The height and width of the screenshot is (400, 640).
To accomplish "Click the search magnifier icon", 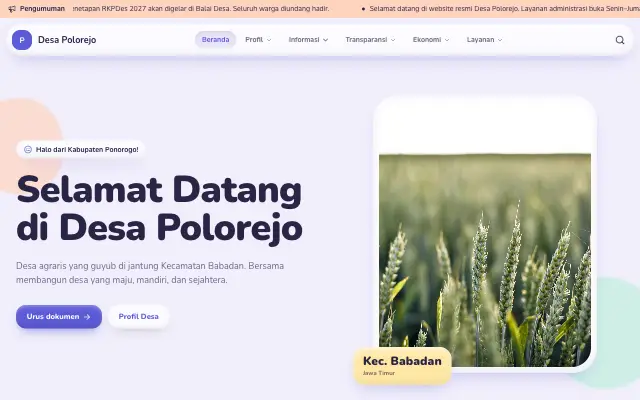I will point(620,40).
